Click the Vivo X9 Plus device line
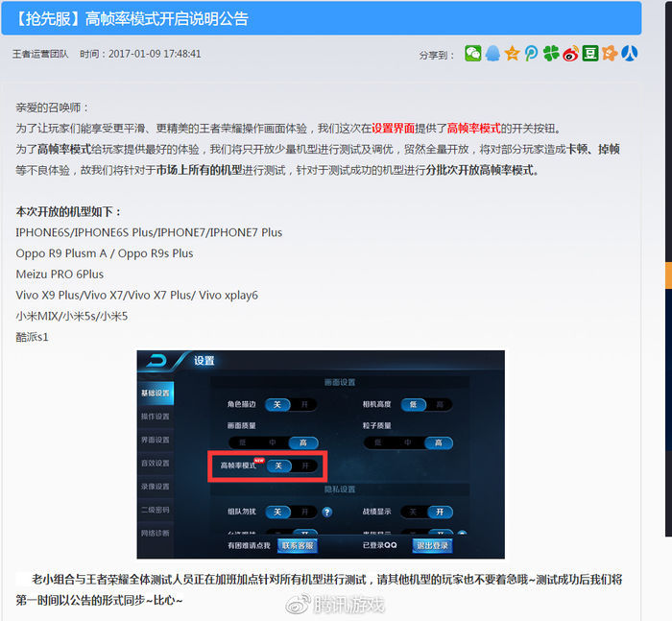 [x=136, y=296]
